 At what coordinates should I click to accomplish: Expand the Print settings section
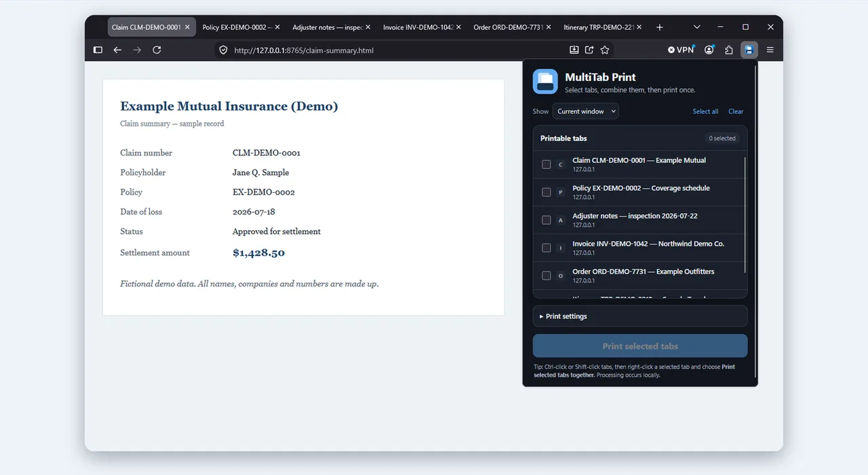tap(640, 316)
